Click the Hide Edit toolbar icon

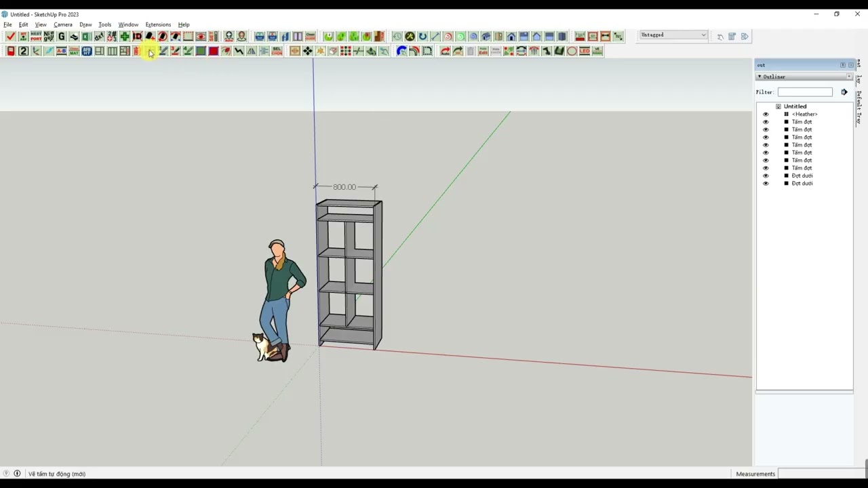(483, 51)
